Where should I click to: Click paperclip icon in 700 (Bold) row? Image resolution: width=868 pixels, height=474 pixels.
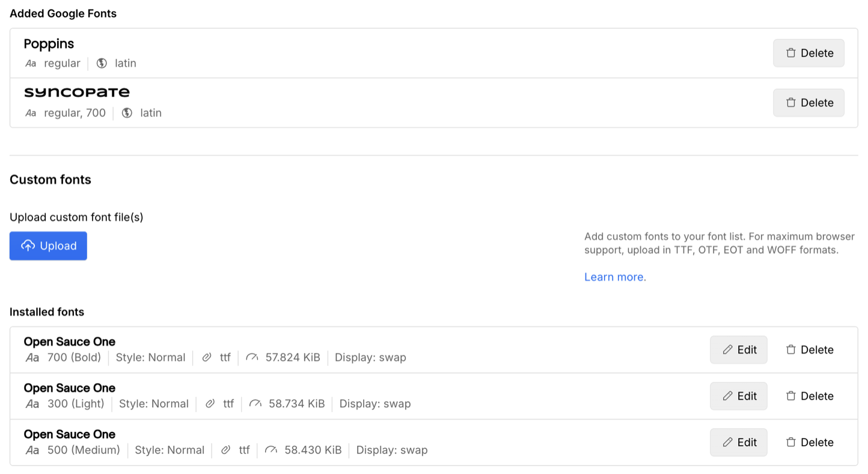207,358
